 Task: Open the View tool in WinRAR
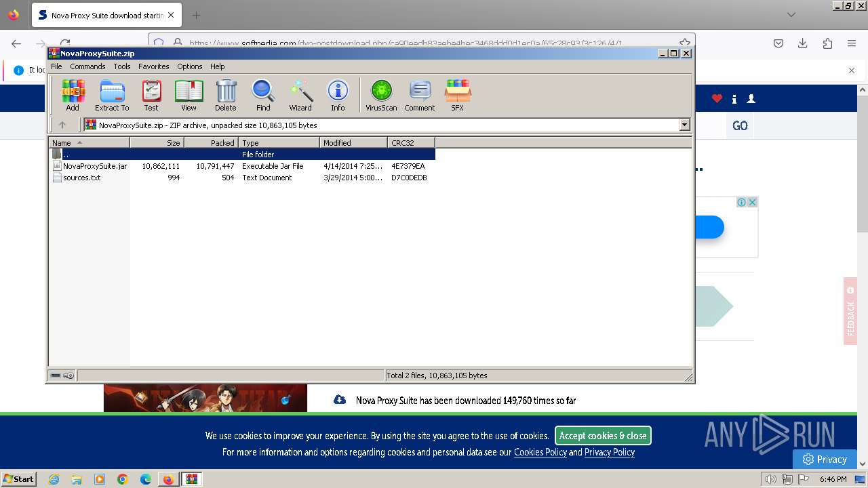189,96
